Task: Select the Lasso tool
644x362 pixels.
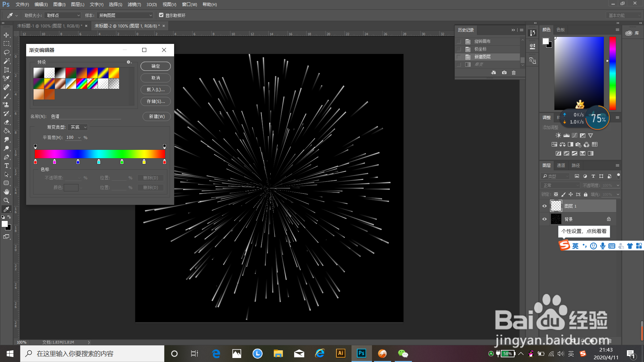Action: pyautogui.click(x=6, y=52)
